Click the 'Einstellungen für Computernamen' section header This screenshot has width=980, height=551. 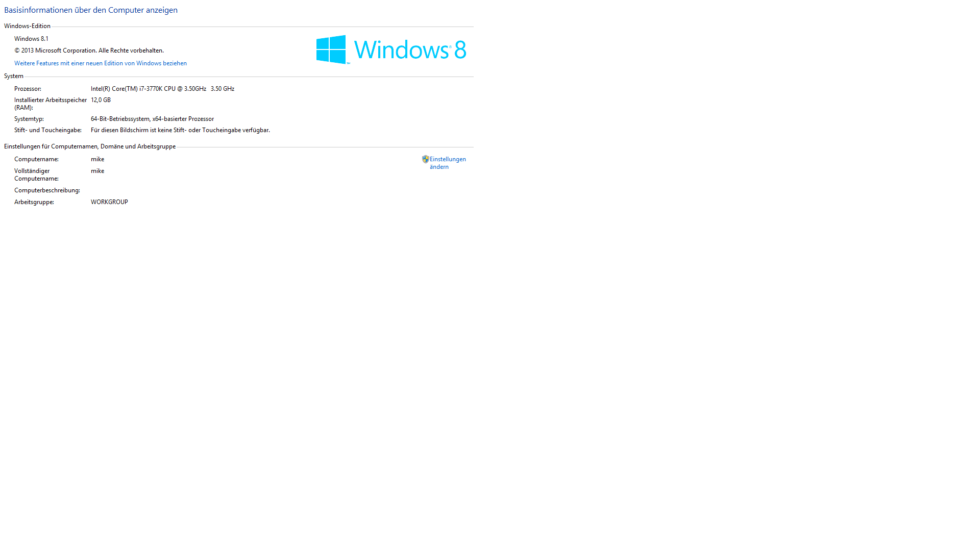tap(90, 146)
